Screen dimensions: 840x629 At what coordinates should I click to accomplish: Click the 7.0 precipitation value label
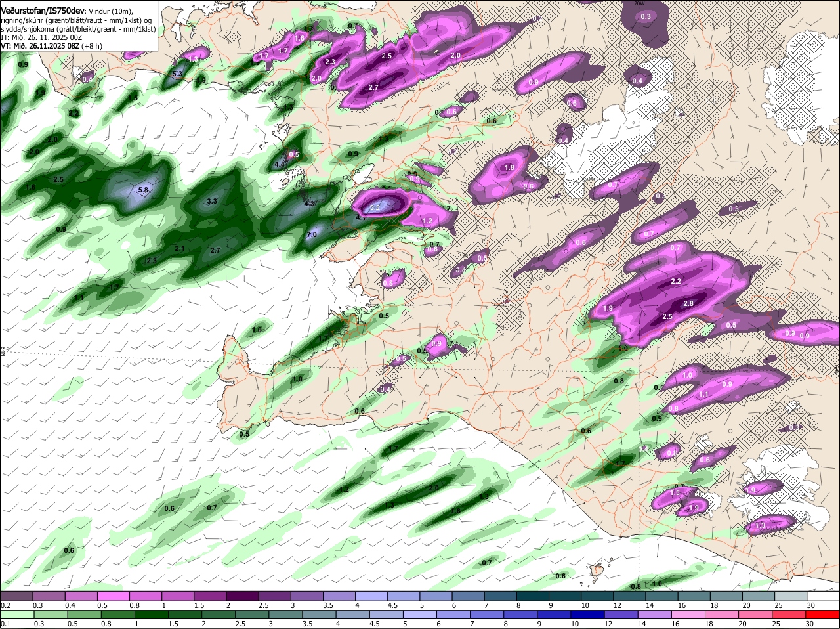[x=312, y=234]
